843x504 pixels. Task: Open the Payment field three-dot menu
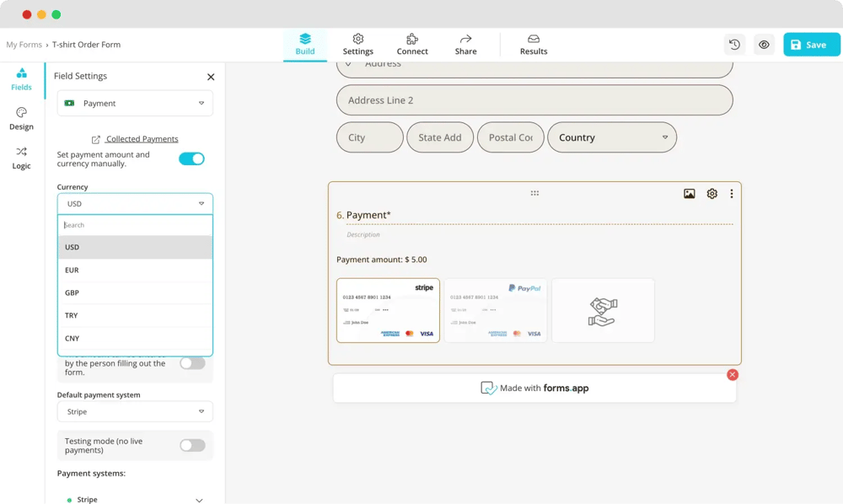pyautogui.click(x=731, y=193)
